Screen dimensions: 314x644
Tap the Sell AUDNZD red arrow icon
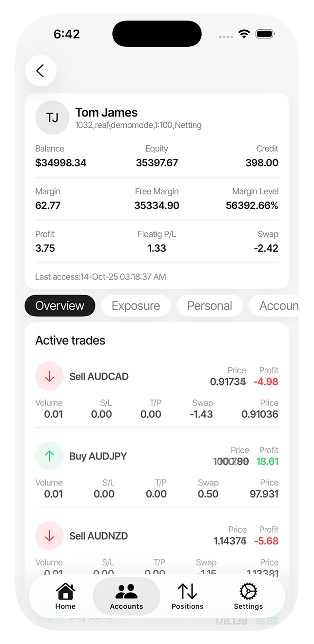(x=49, y=536)
